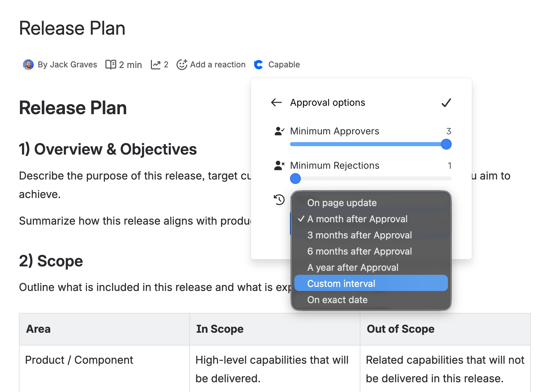Pick "6 months after Approval" option
This screenshot has width=547, height=392.
pyautogui.click(x=359, y=251)
